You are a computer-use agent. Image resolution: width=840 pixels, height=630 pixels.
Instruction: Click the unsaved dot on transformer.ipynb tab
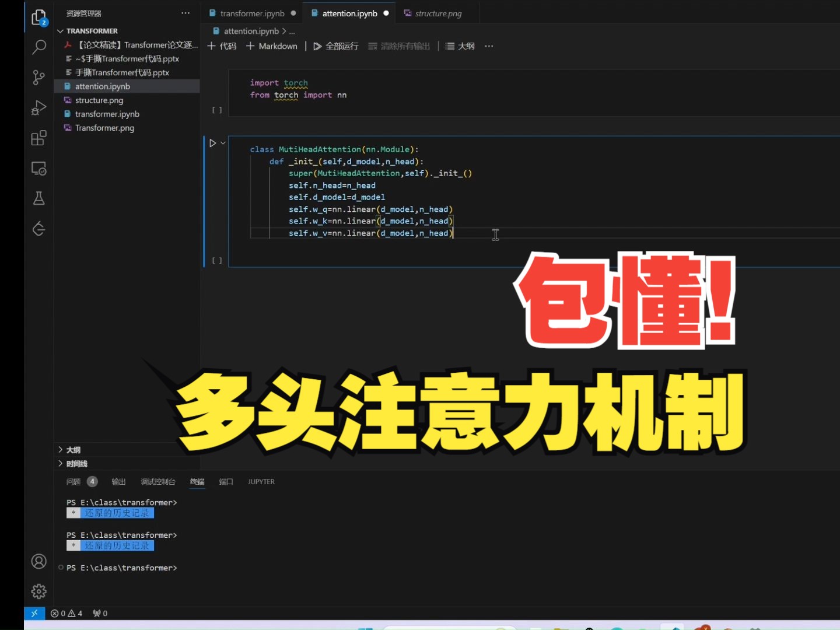point(293,13)
